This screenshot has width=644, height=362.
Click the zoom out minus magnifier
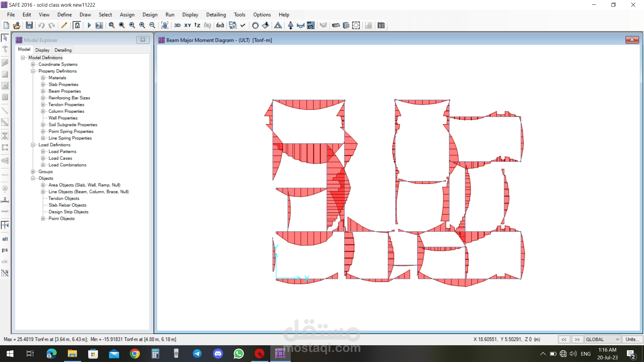152,25
